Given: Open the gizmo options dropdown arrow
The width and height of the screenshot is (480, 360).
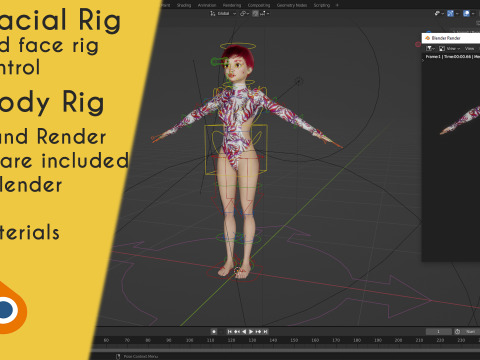Looking at the screenshot, I should coord(457,14).
